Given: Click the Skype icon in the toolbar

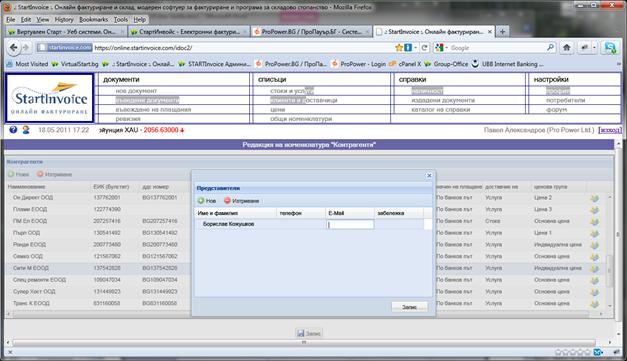Looking at the screenshot, I should tap(610, 48).
